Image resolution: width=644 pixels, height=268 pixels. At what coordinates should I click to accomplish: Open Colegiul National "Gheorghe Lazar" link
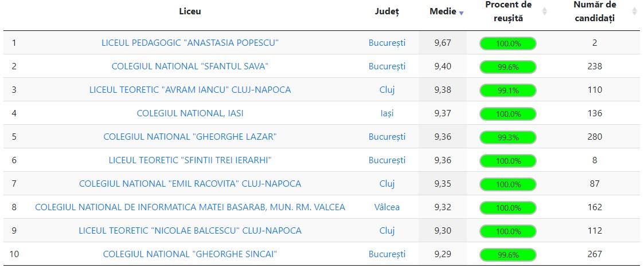click(190, 137)
